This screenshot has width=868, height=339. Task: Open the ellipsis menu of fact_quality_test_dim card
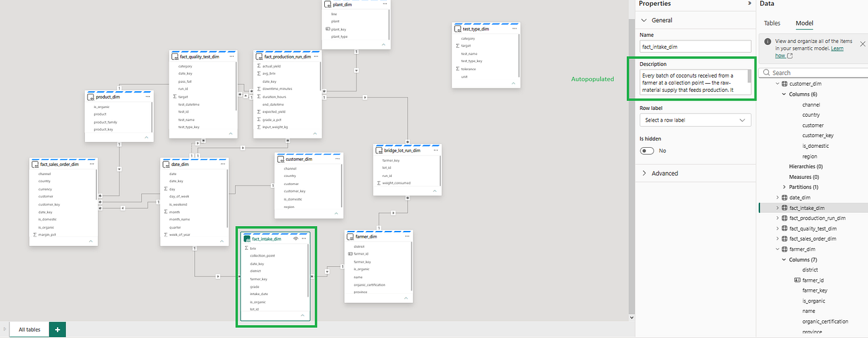[x=231, y=56]
